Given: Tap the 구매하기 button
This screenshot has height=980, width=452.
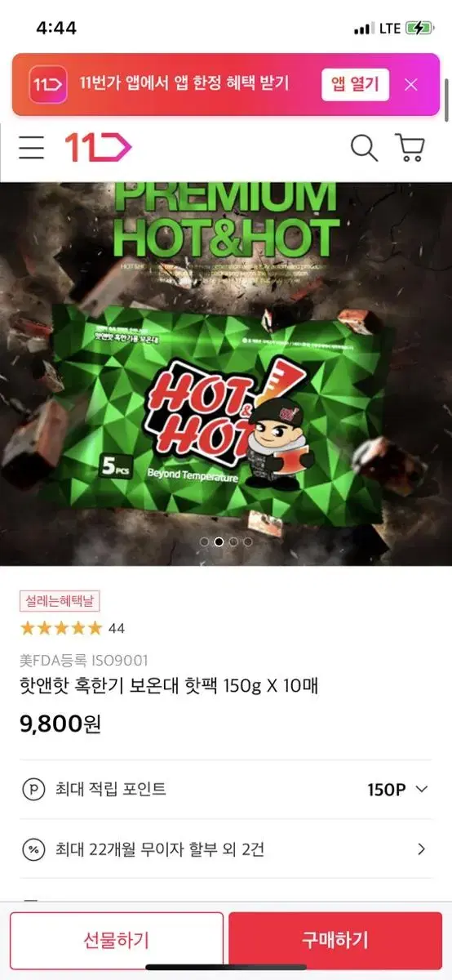Looking at the screenshot, I should pos(335,940).
